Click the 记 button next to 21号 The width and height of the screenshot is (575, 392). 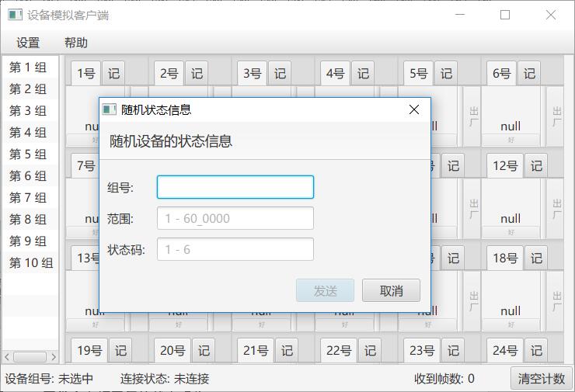click(x=287, y=350)
